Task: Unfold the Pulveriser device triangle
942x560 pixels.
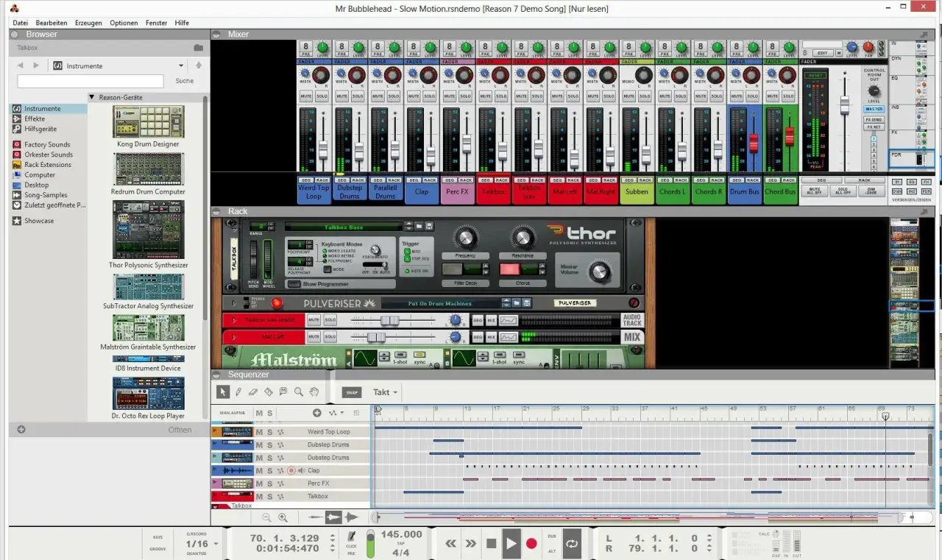Action: [x=235, y=302]
